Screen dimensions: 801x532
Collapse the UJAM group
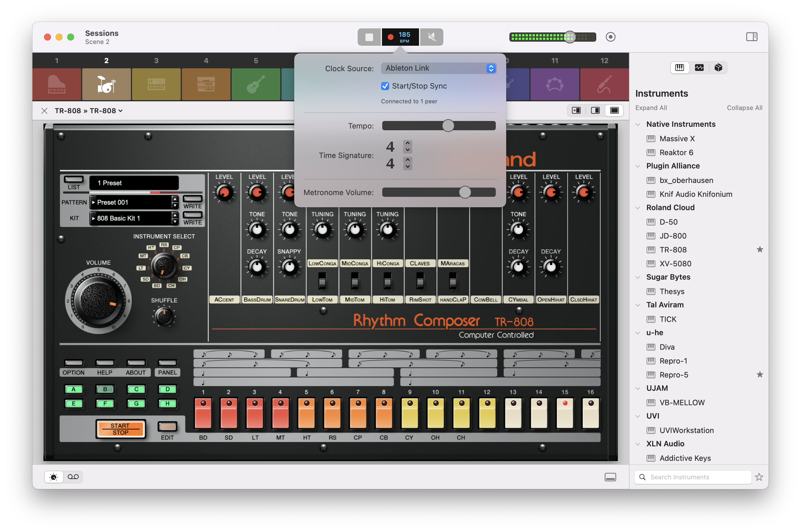tap(638, 389)
